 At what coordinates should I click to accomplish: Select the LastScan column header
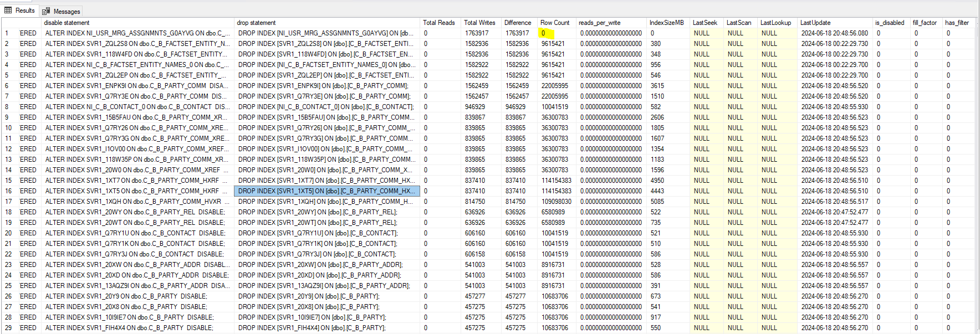[741, 23]
